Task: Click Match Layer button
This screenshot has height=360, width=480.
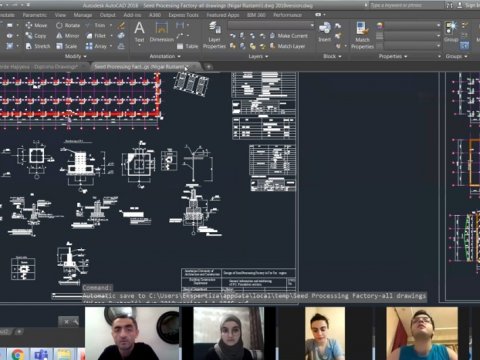Action: pos(287,46)
